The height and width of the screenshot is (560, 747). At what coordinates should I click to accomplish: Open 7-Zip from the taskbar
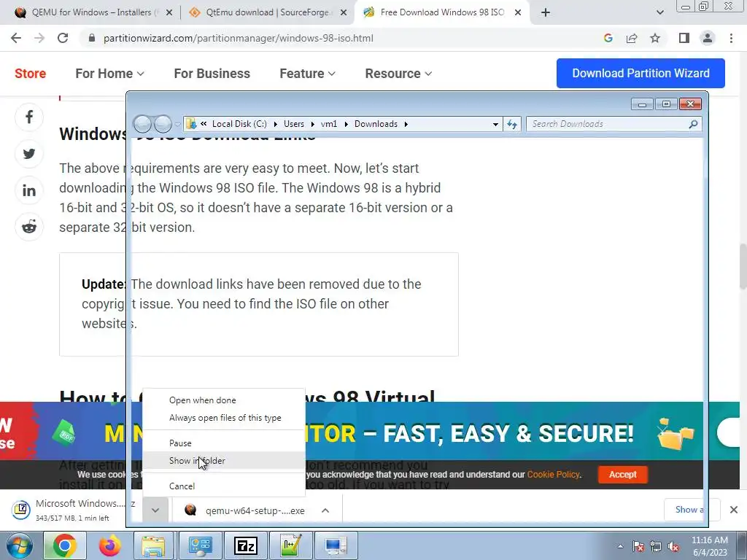[246, 545]
